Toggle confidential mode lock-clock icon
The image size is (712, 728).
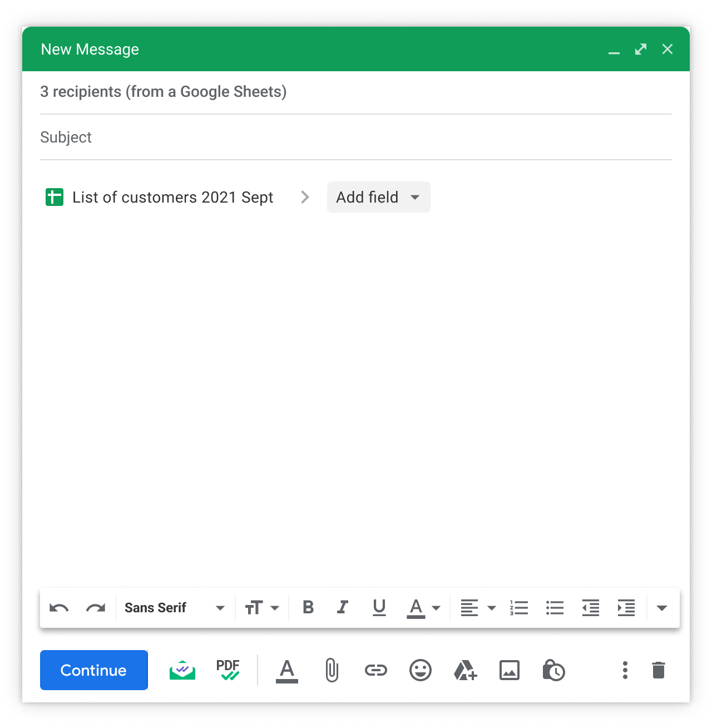tap(553, 670)
